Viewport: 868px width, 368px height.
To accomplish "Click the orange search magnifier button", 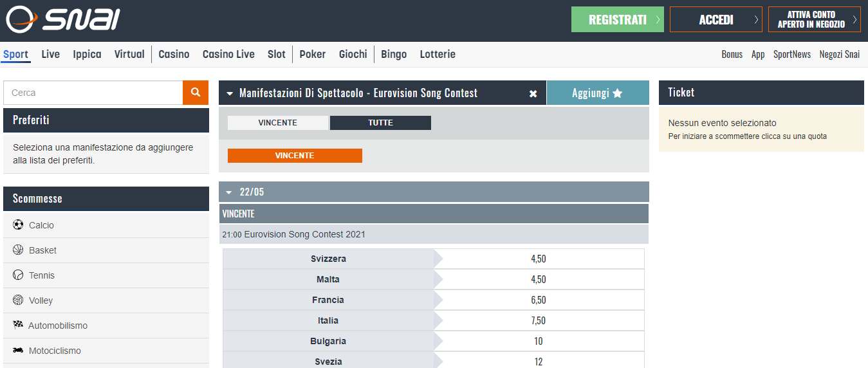I will (196, 93).
